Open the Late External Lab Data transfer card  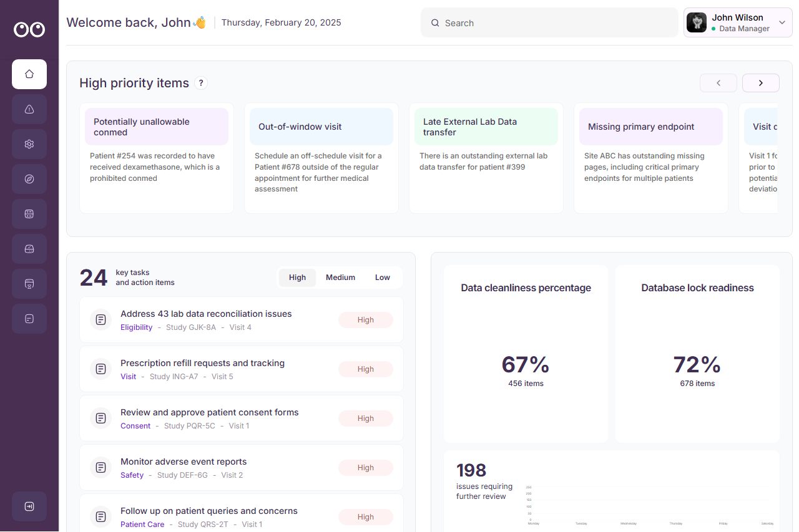point(486,158)
